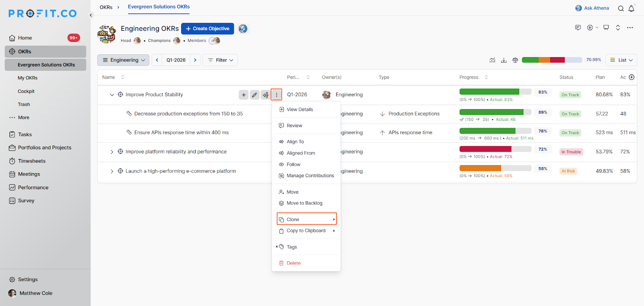Click the alignment icon beside the edit pencil

(265, 95)
